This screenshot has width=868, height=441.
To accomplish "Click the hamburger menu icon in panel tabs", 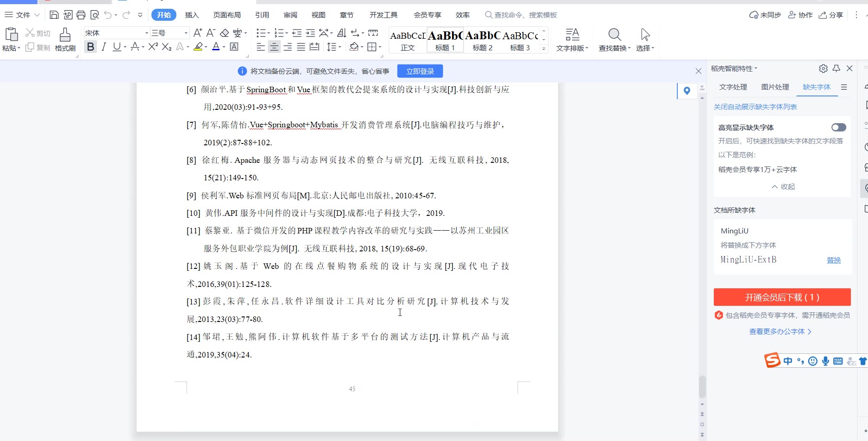I will [844, 87].
